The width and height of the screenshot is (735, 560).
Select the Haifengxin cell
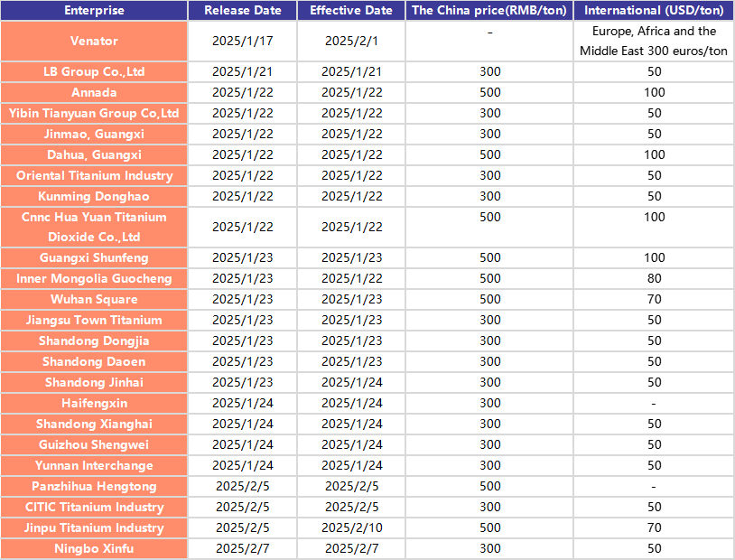pos(94,403)
